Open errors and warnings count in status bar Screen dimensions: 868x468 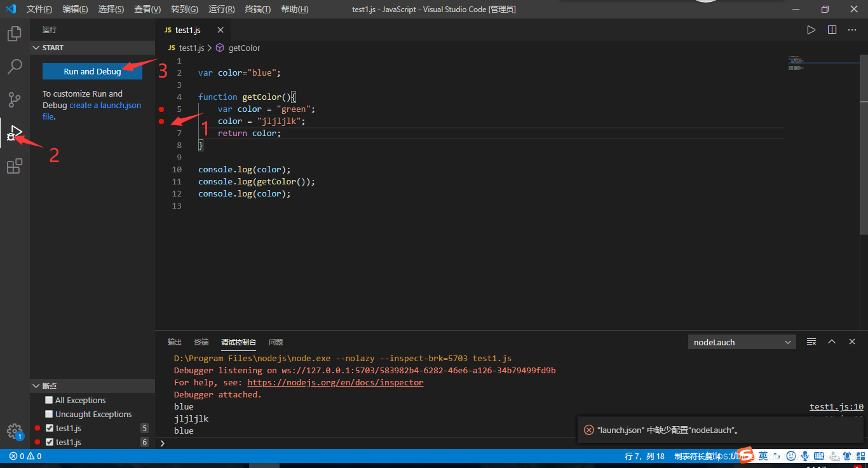click(x=25, y=456)
